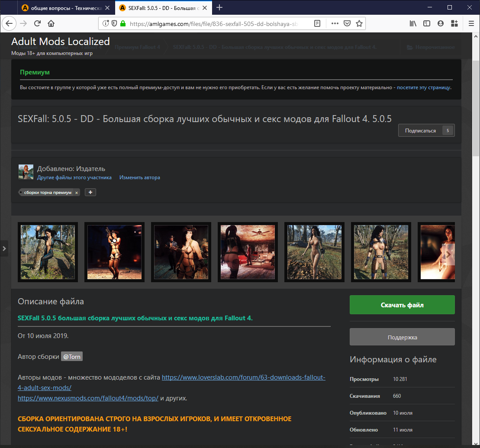Remove the "сборки торна премиум" tag
The width and height of the screenshot is (480, 448).
[x=77, y=193]
